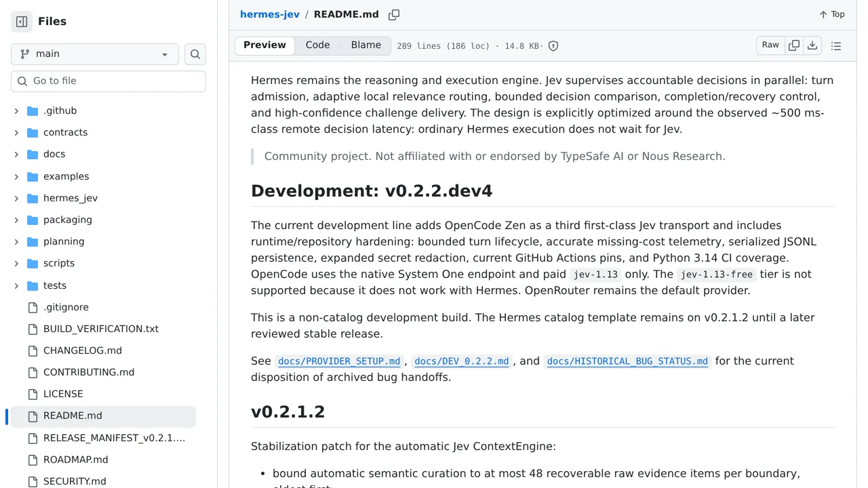Image resolution: width=868 pixels, height=488 pixels.
Task: Copy raw file contents icon
Action: 794,45
